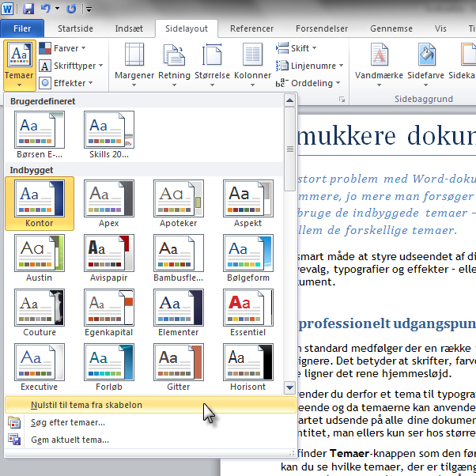Switch to the Startside tab
Viewport: 476px width, 476px height.
pos(75,28)
